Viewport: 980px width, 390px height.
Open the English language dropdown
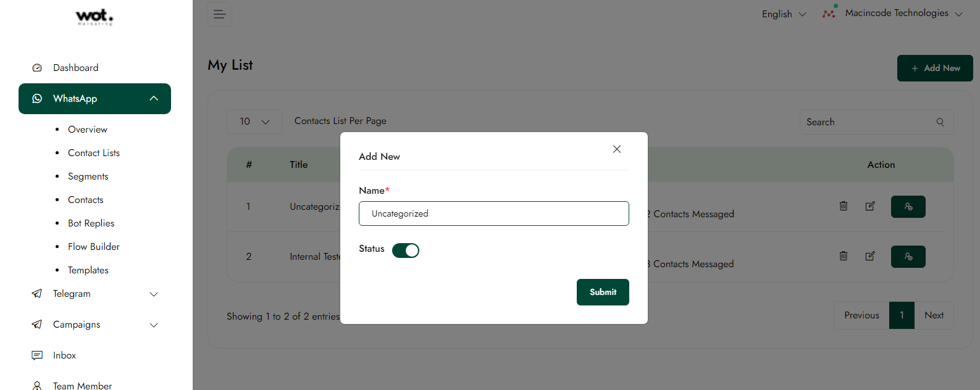784,14
